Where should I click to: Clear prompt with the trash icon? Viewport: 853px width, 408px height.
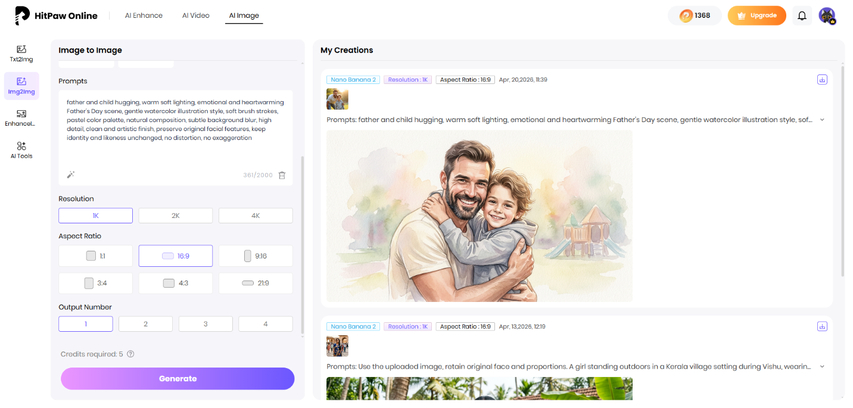pyautogui.click(x=282, y=175)
